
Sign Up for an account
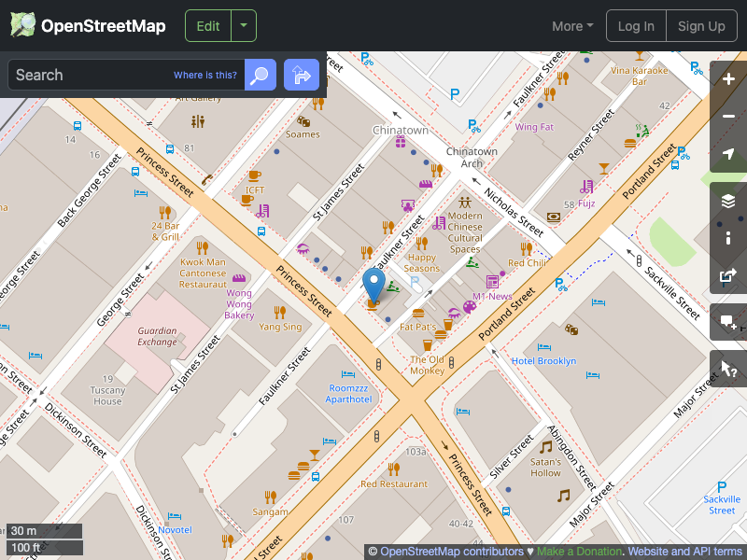[x=701, y=25]
